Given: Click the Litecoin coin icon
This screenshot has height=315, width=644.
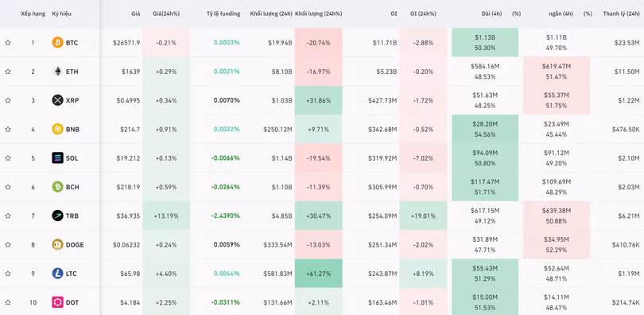Looking at the screenshot, I should coord(57,274).
